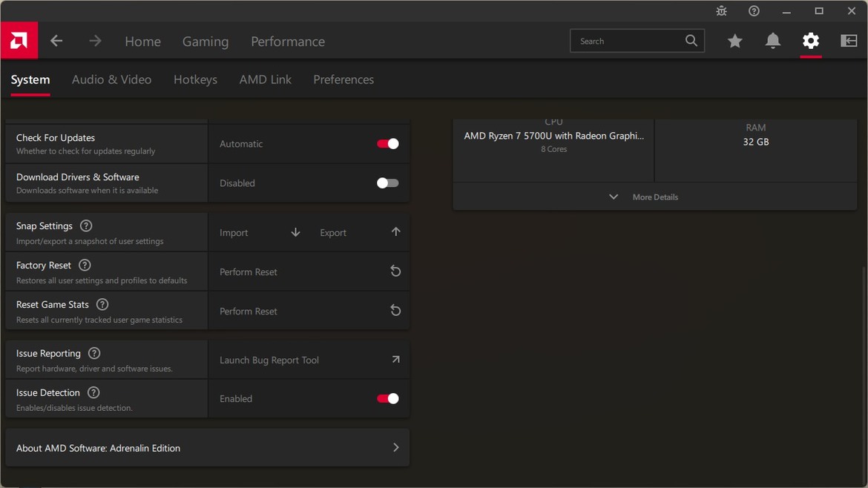
Task: Open favorites star icon
Action: coord(734,41)
